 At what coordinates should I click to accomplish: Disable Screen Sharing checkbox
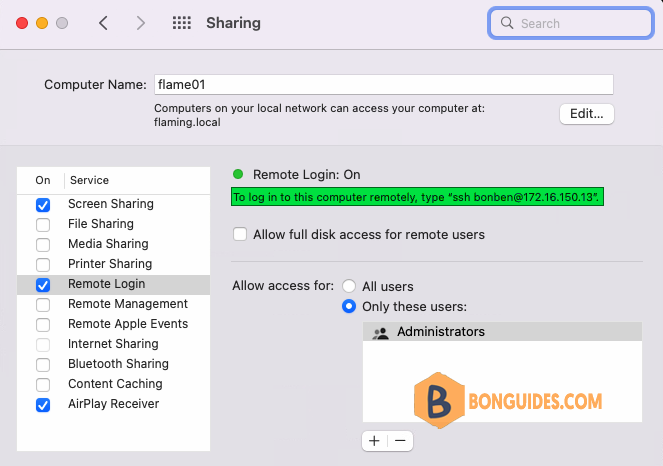pyautogui.click(x=43, y=205)
